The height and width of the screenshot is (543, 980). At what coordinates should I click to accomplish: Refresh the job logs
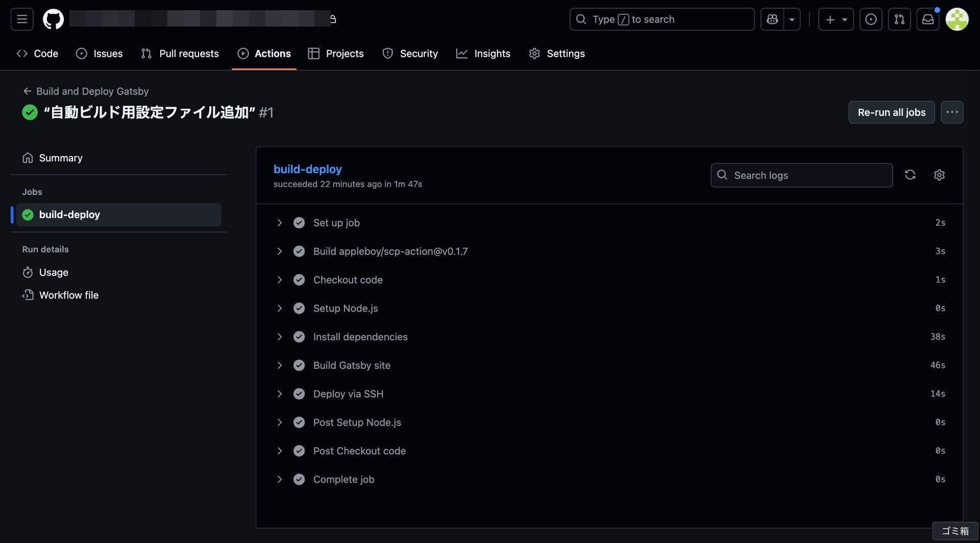pyautogui.click(x=910, y=175)
